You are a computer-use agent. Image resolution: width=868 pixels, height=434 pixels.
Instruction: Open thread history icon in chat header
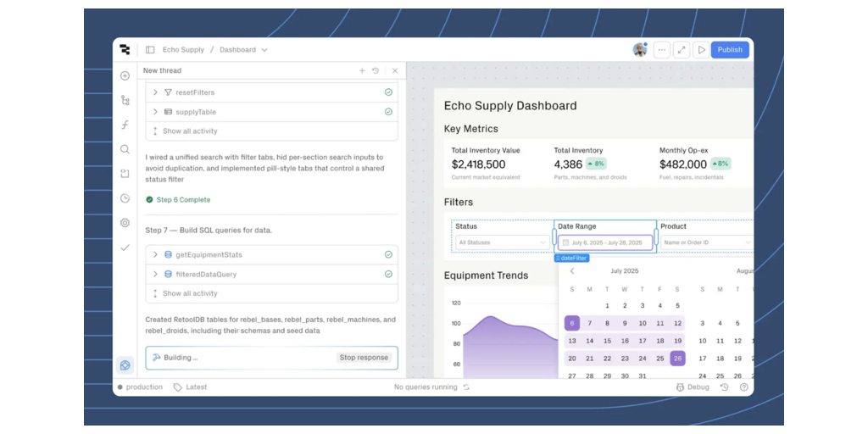coord(376,71)
